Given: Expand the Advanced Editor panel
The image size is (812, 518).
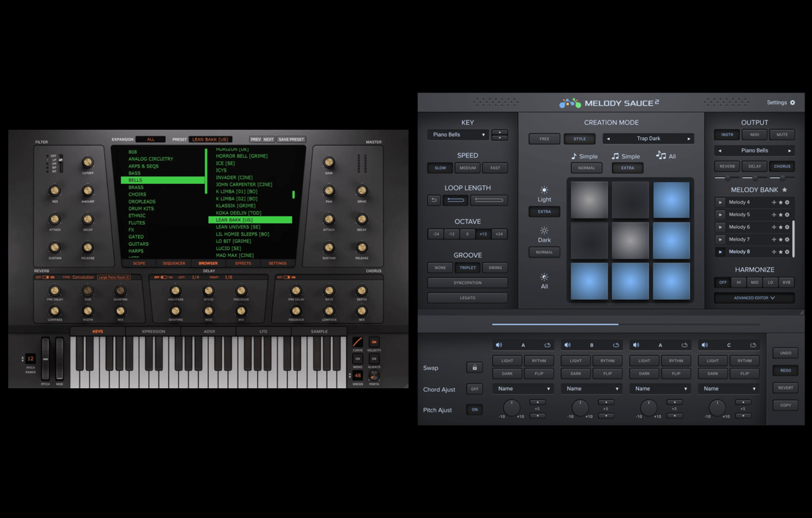Looking at the screenshot, I should tap(754, 298).
